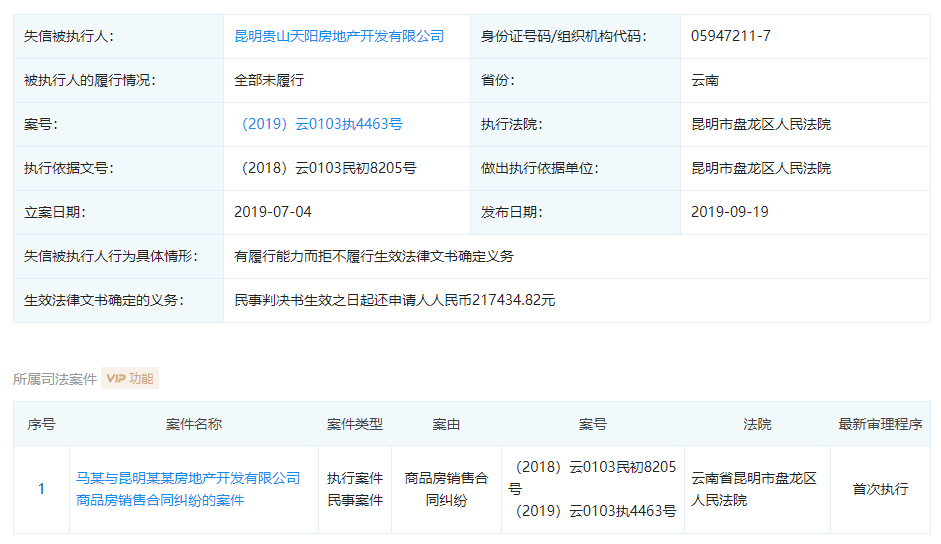941x544 pixels.
Task: Click the 商品房销售合同纠纷 cause cell
Action: [x=446, y=489]
